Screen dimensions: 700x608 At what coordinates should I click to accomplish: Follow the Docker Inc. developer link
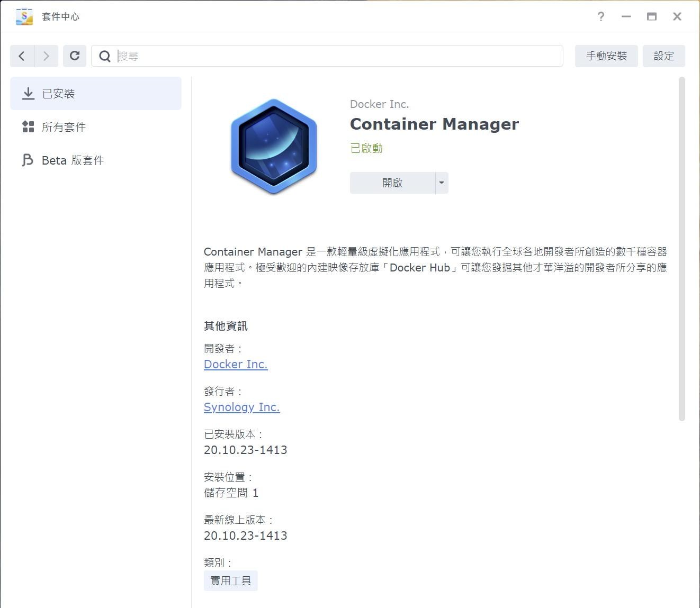[235, 364]
